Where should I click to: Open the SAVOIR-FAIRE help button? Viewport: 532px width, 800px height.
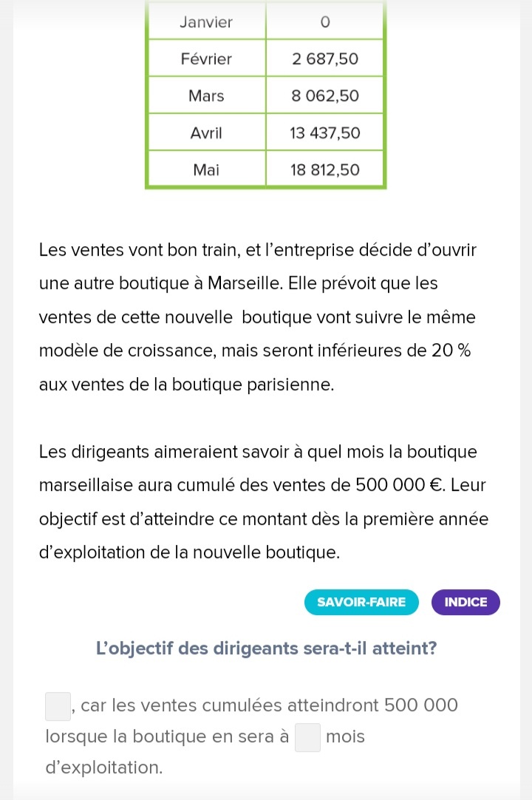[x=361, y=602]
